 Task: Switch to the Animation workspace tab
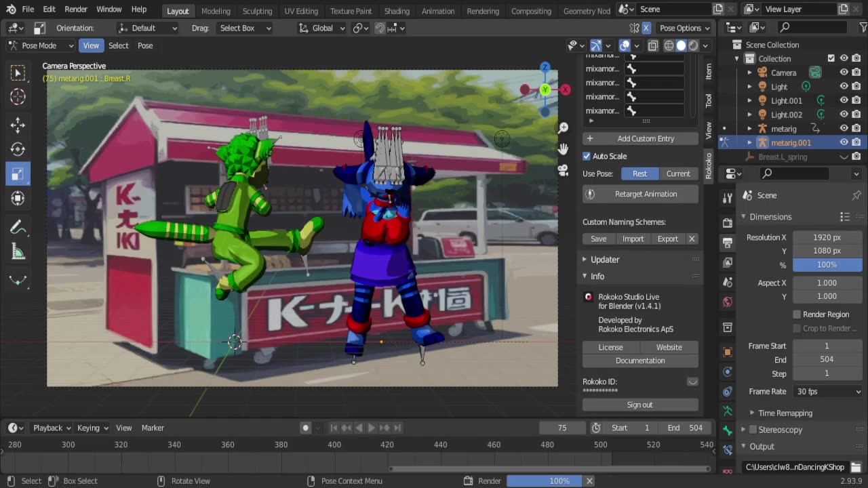[438, 11]
